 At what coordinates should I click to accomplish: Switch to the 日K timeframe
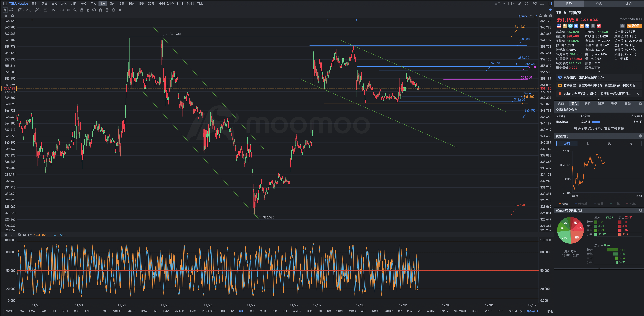point(54,3)
